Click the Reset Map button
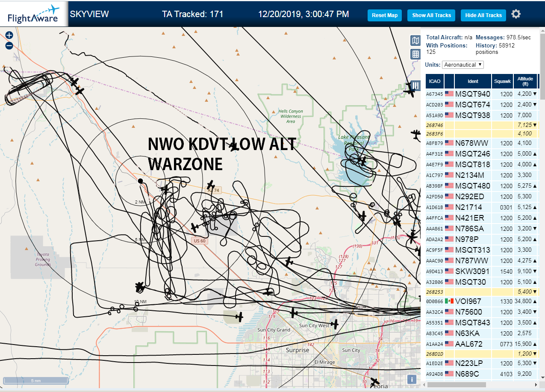The image size is (545, 392). [x=385, y=15]
